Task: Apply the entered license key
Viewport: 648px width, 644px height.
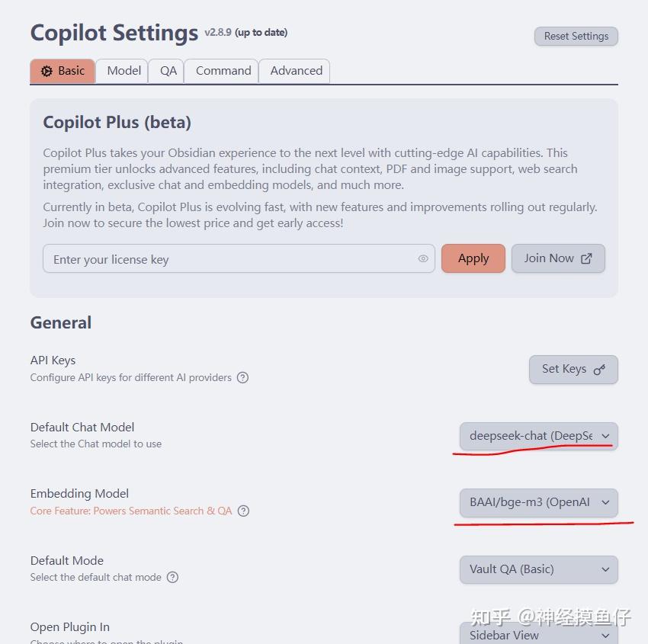Action: click(x=473, y=258)
